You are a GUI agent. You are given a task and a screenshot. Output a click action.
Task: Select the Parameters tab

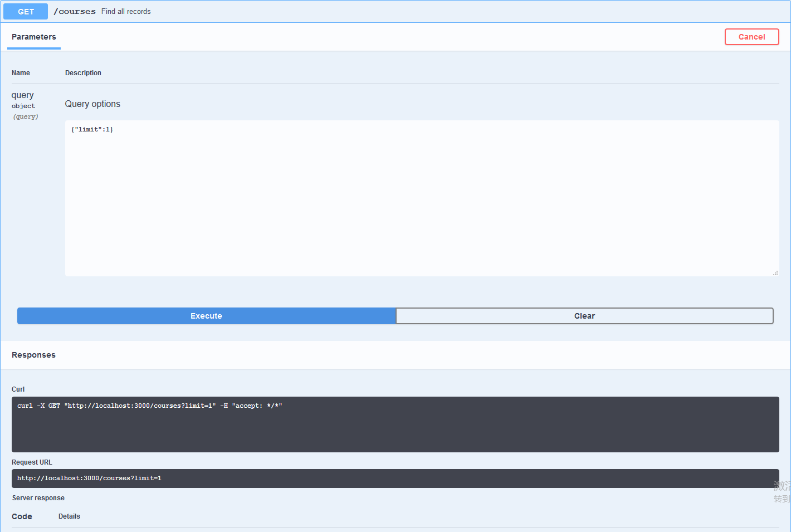[x=34, y=37]
